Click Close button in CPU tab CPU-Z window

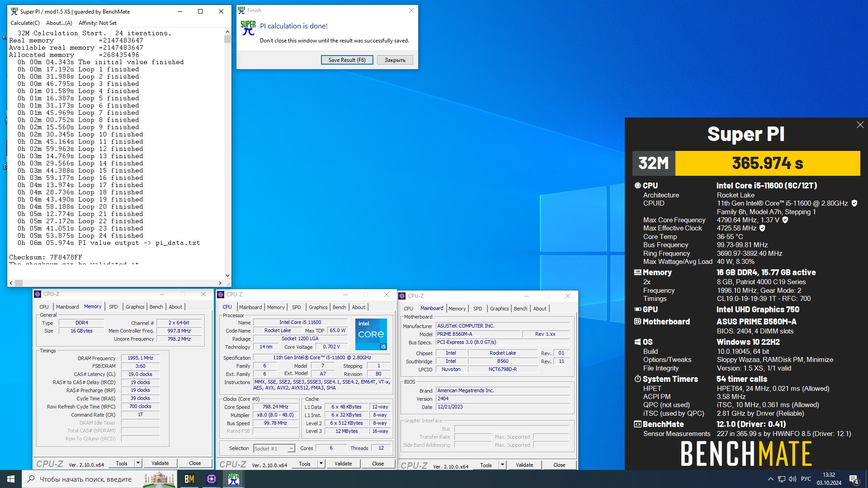tap(378, 464)
